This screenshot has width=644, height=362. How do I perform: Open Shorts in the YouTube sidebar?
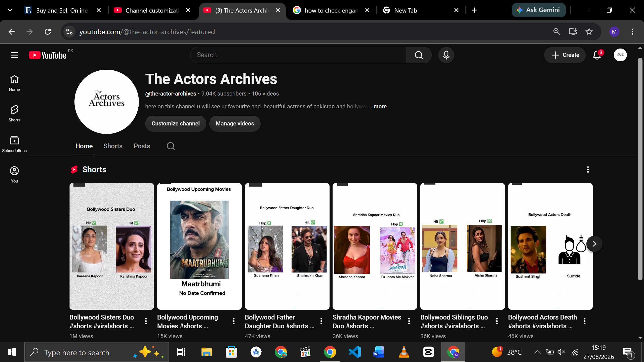14,114
